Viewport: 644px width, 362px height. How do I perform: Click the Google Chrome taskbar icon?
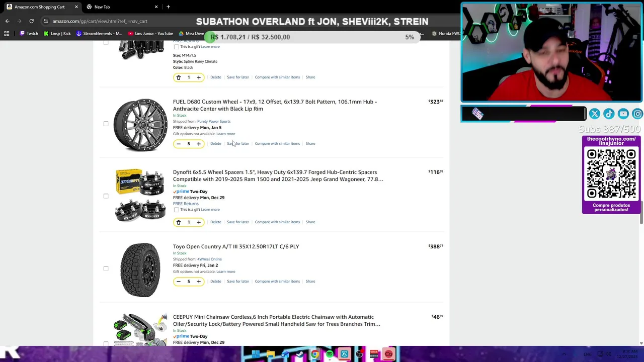pyautogui.click(x=315, y=354)
